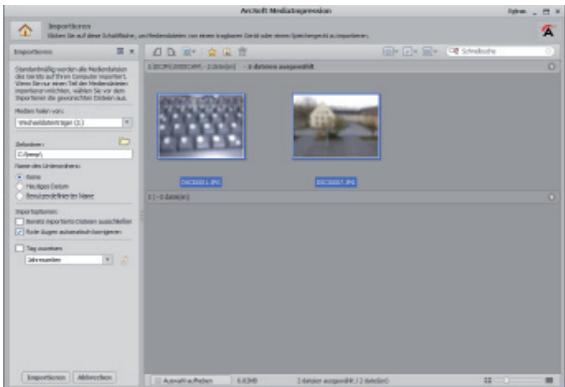565x387 pixels.
Task: Go to the home screen
Action: [25, 30]
